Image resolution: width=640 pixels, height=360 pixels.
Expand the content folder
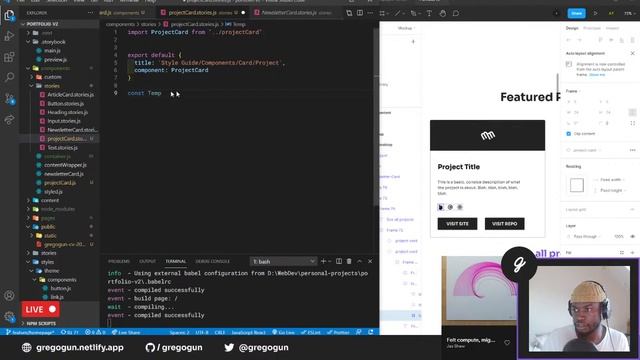50,200
